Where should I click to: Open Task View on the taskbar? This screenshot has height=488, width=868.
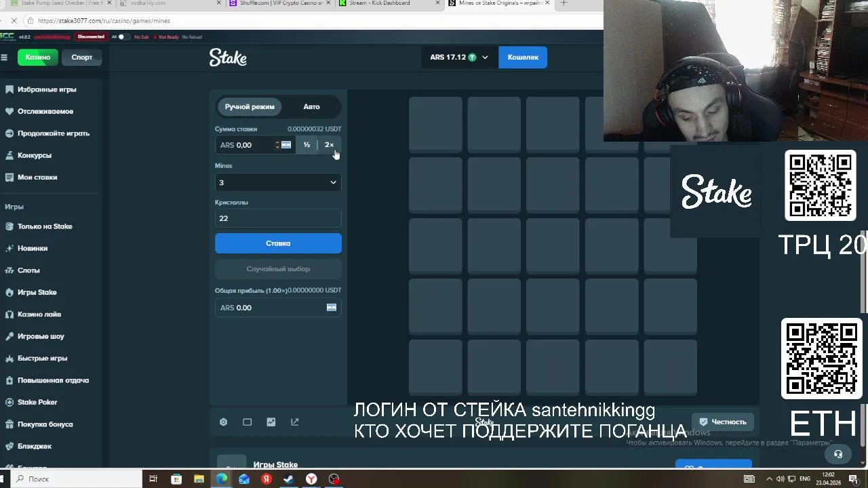[x=153, y=479]
